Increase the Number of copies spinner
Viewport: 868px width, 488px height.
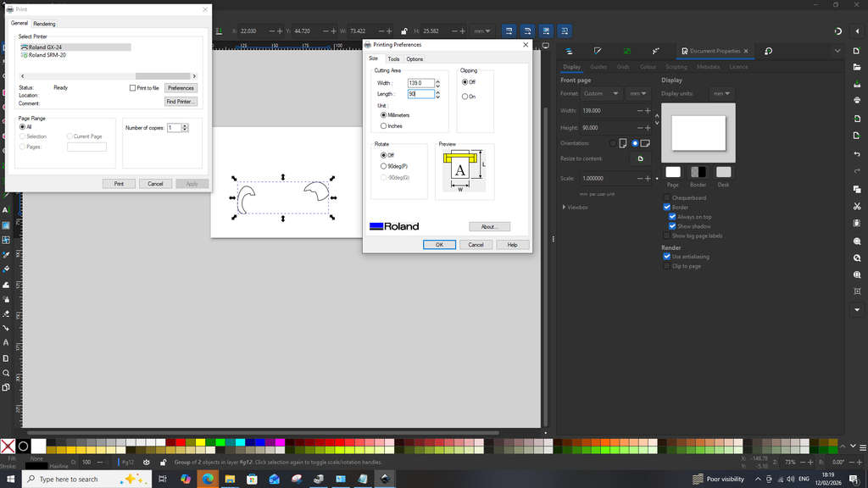tap(185, 126)
